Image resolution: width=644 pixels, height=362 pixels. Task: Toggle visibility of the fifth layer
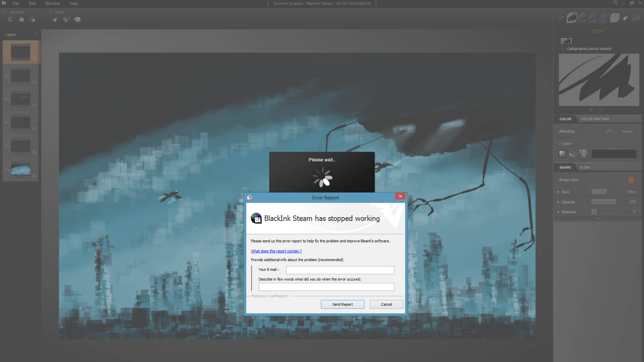pyautogui.click(x=7, y=146)
